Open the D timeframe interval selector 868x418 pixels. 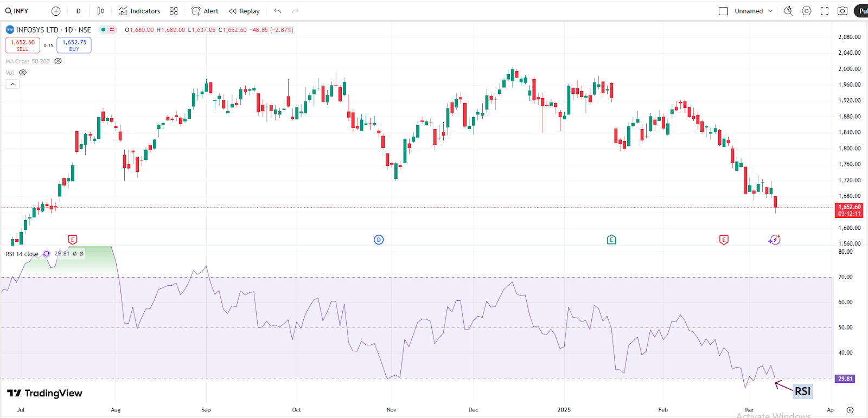coord(78,11)
